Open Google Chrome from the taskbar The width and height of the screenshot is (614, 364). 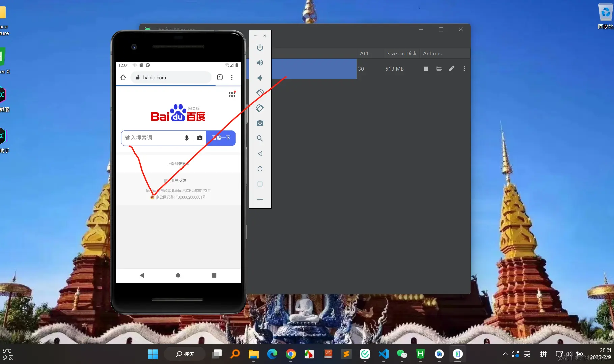coord(291,354)
